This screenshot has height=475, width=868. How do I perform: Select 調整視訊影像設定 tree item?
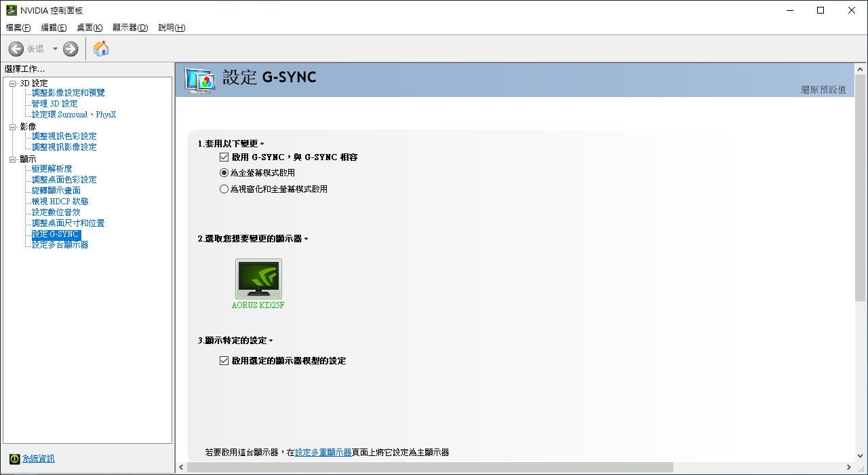[64, 147]
